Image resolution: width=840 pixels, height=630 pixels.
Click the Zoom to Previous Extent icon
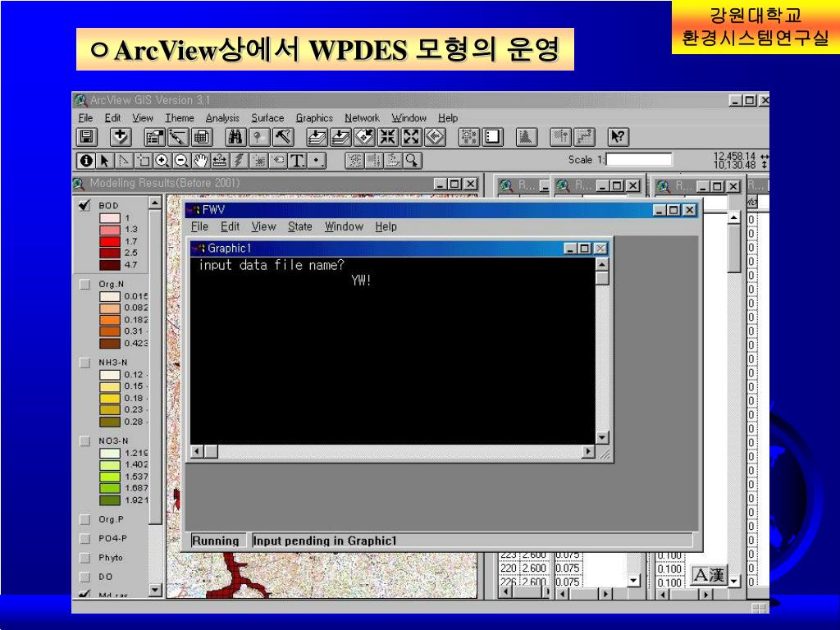435,137
